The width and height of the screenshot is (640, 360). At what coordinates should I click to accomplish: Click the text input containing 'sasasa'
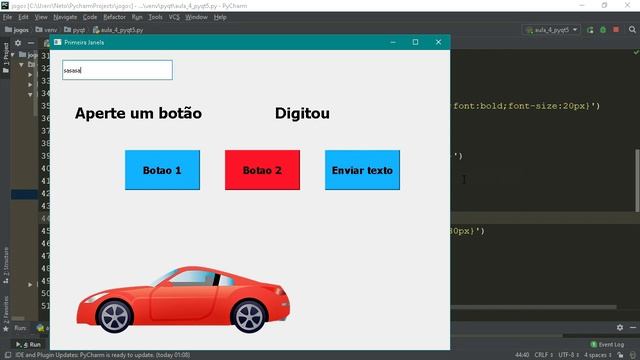point(118,70)
